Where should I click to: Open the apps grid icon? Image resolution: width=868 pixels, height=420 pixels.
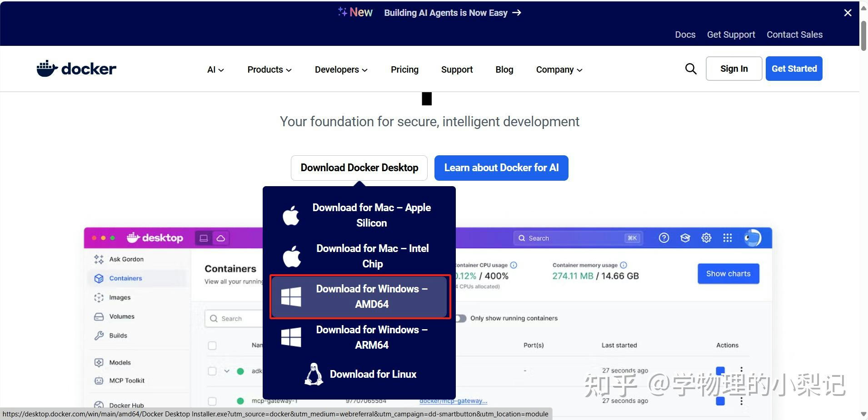tap(727, 238)
